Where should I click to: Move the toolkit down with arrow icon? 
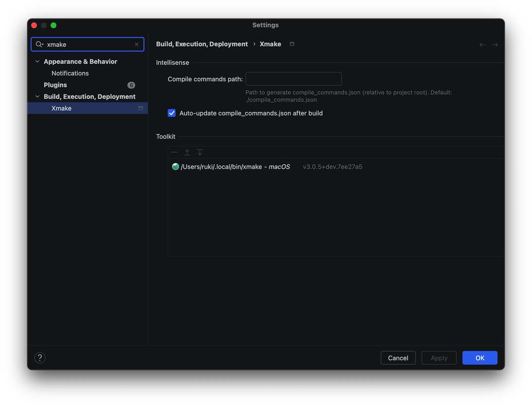[x=200, y=152]
